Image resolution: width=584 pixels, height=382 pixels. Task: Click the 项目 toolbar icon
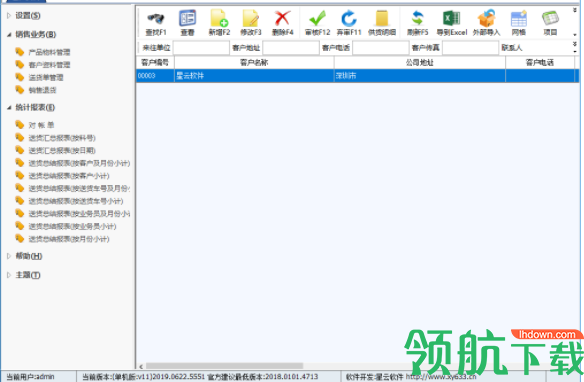pyautogui.click(x=550, y=18)
